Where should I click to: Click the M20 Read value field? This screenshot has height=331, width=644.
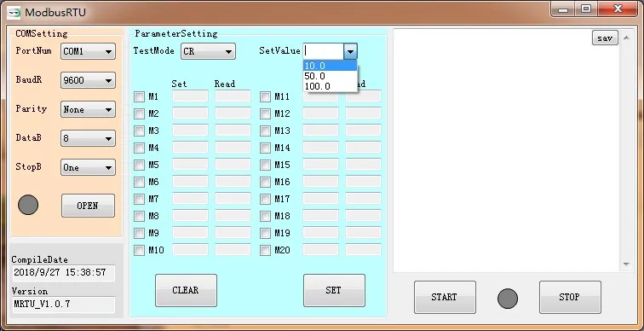click(x=364, y=250)
